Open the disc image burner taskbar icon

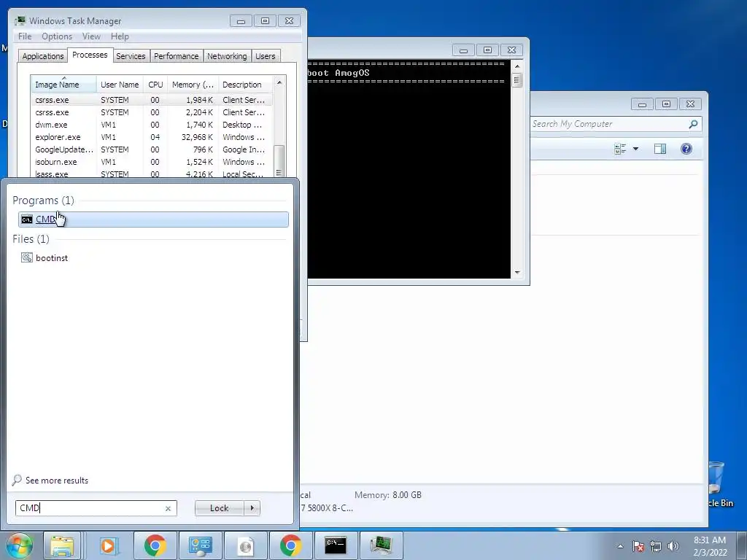pos(245,545)
